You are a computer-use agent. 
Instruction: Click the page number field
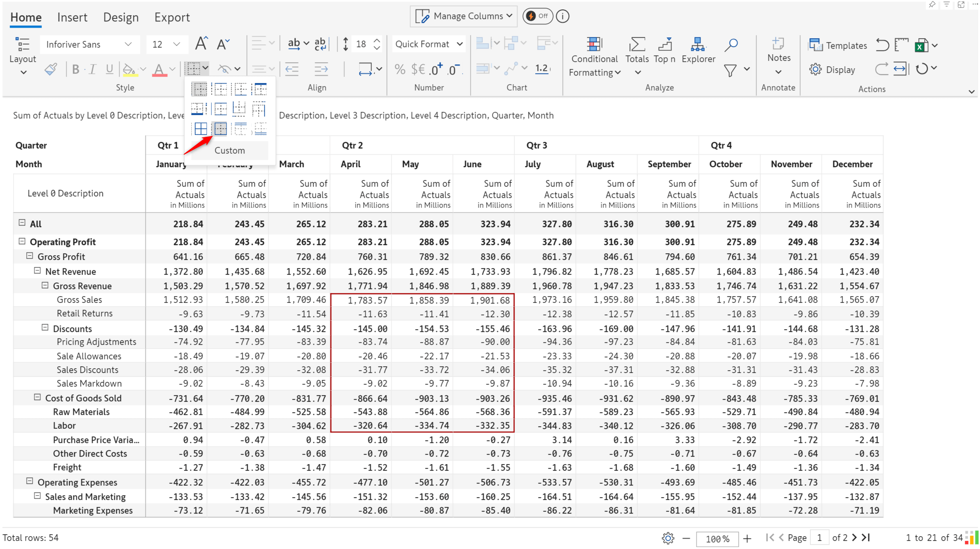click(820, 538)
